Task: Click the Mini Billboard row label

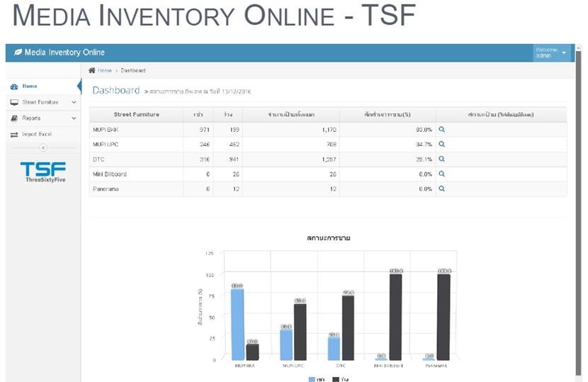Action: click(110, 174)
